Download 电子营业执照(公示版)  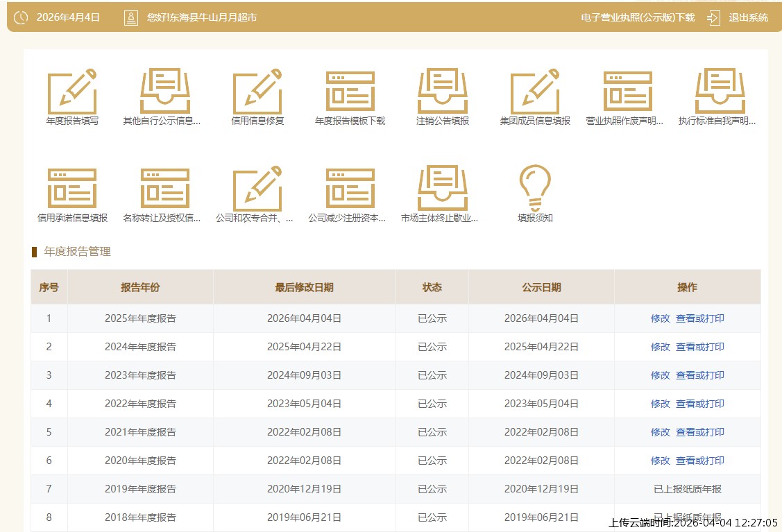(638, 18)
